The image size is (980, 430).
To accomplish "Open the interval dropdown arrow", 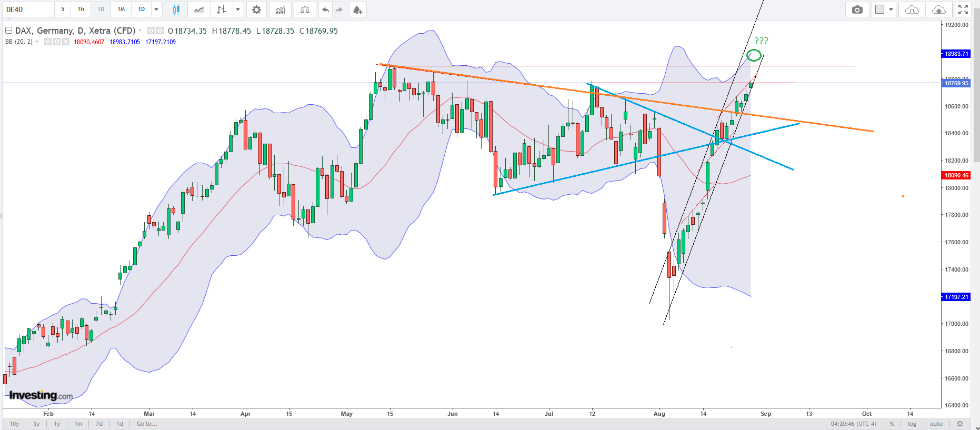I will click(x=156, y=9).
